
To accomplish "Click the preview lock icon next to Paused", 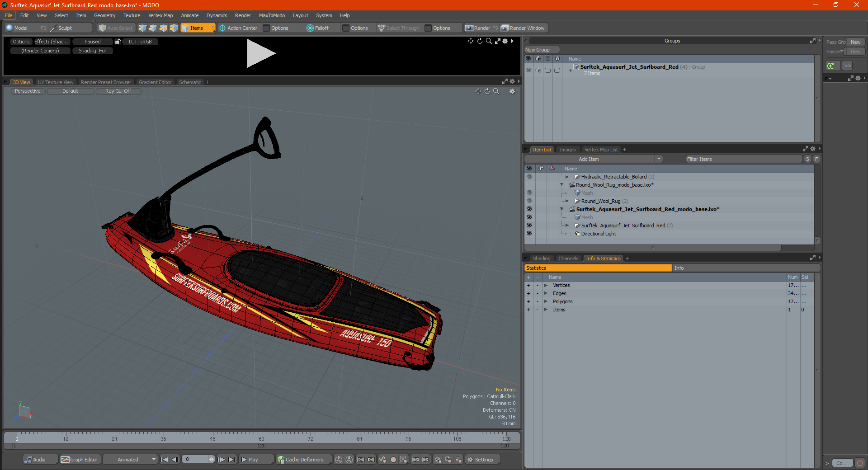I will [x=118, y=42].
